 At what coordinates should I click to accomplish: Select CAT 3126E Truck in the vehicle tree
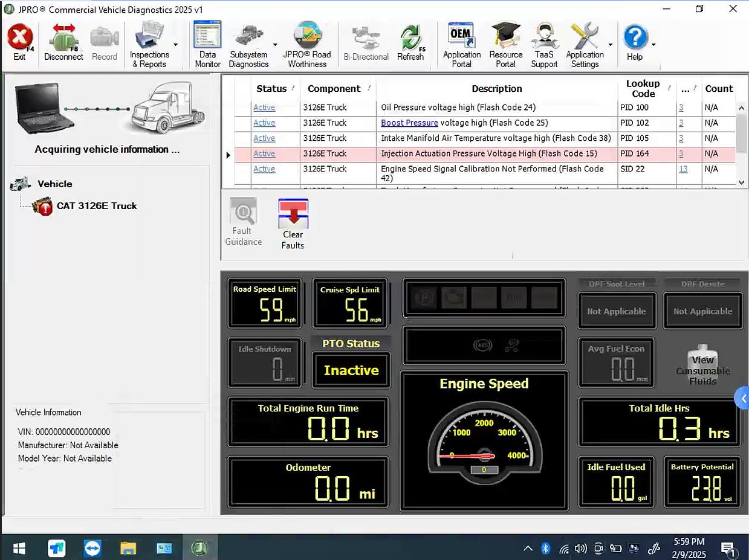95,205
